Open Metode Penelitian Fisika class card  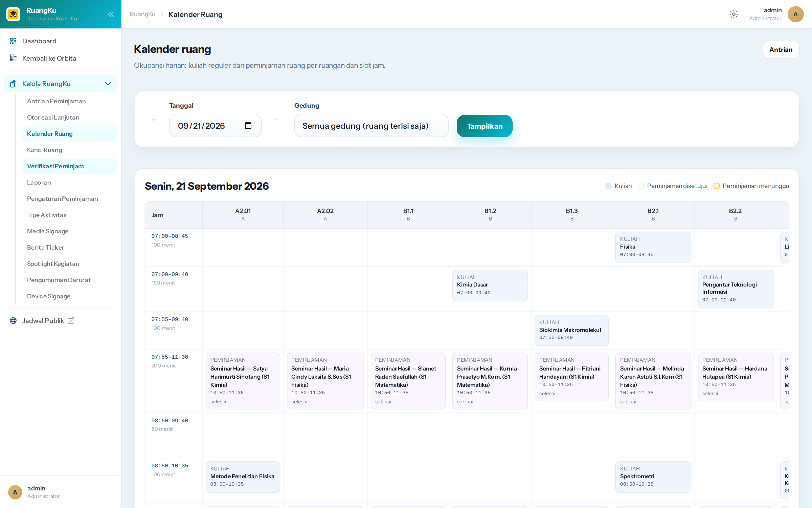click(243, 477)
